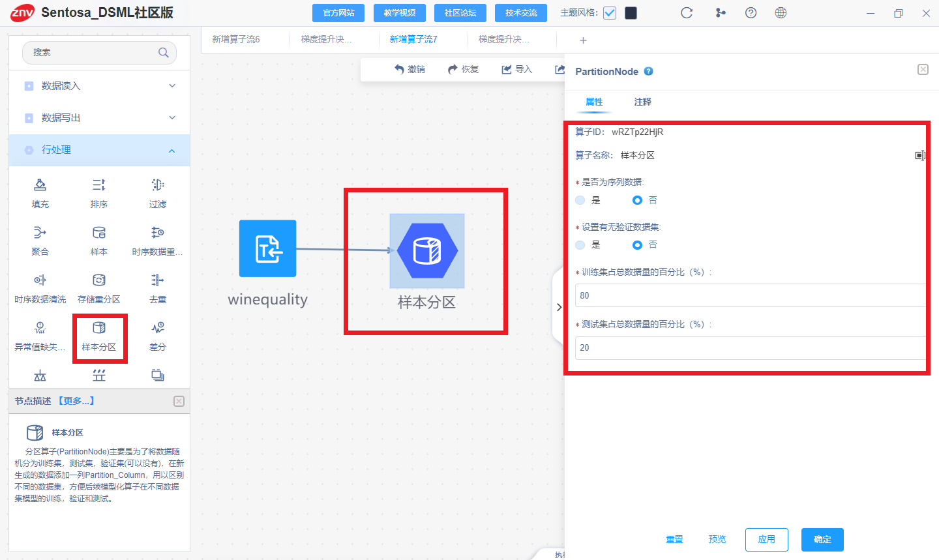This screenshot has width=939, height=560.
Task: Add a new flow tab with plus
Action: click(x=583, y=40)
